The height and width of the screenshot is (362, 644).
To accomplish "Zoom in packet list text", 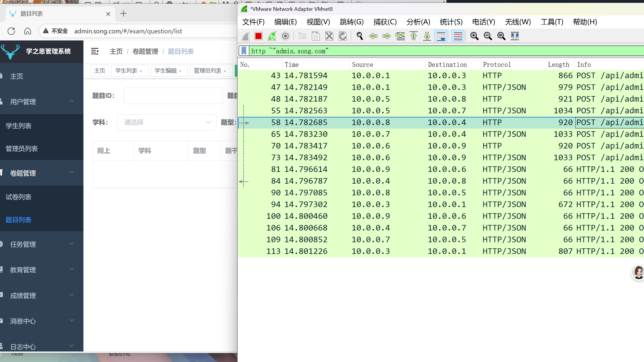I will point(474,36).
